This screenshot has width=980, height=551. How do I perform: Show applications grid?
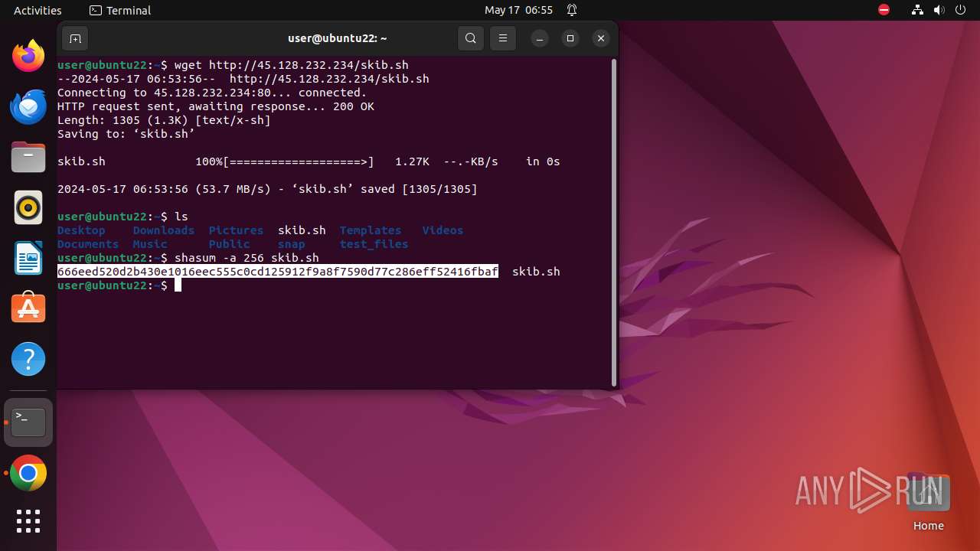[28, 521]
